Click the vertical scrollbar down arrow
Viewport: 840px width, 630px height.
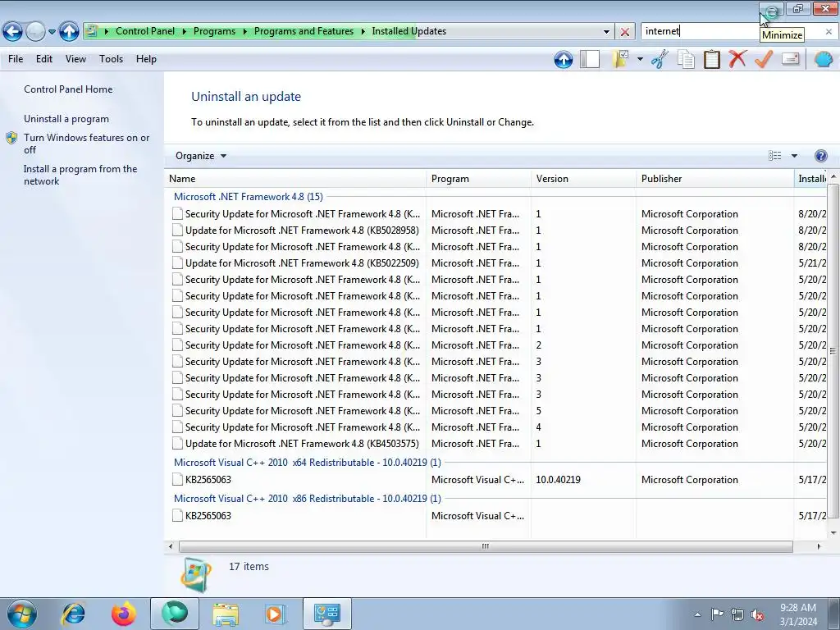[x=833, y=533]
